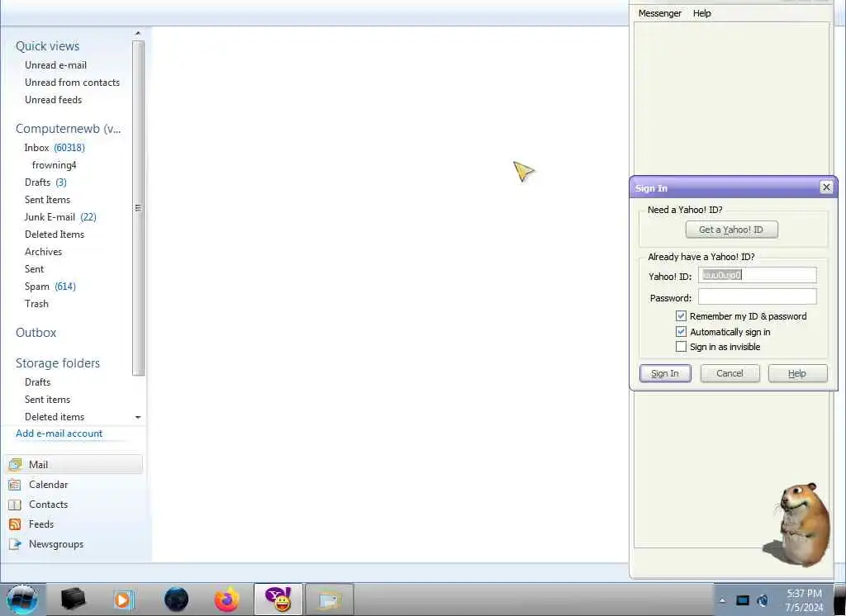Viewport: 846px width, 616px height.
Task: Open the black folder taskbar icon
Action: (x=74, y=599)
